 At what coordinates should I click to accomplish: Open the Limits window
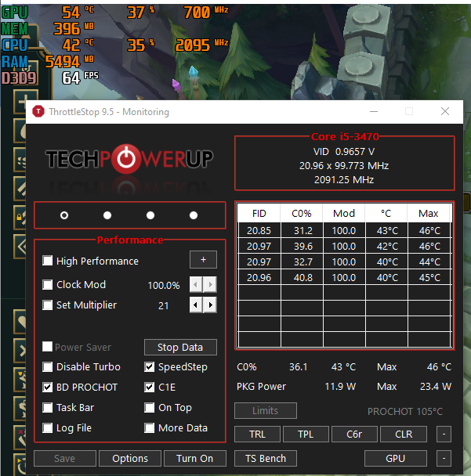266,411
